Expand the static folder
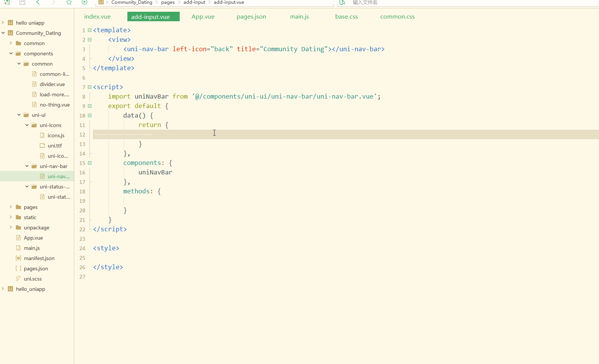Screen dimensions: 599x364 pos(11,217)
